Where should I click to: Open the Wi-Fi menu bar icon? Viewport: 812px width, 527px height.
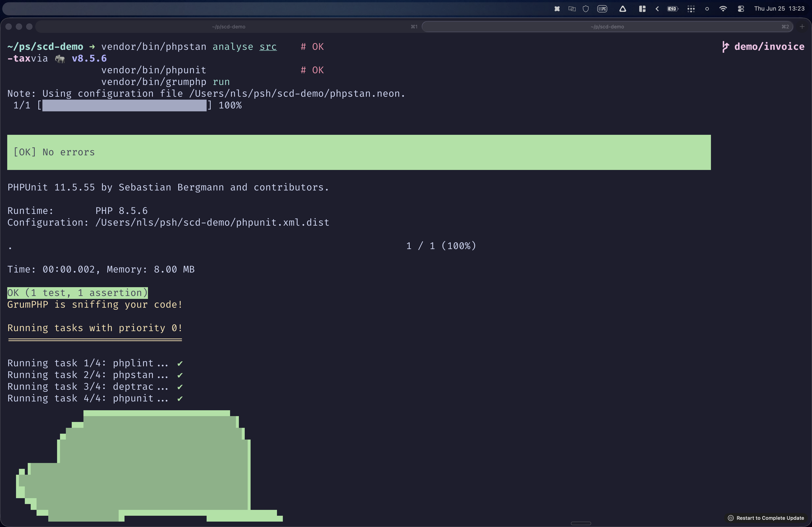[723, 9]
